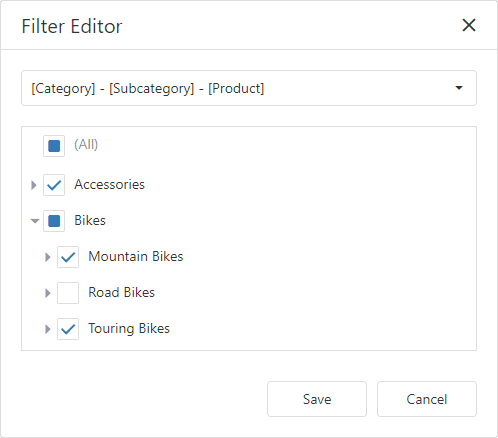Viewport: 498px width, 438px height.
Task: Select the Bikes label
Action: click(90, 220)
